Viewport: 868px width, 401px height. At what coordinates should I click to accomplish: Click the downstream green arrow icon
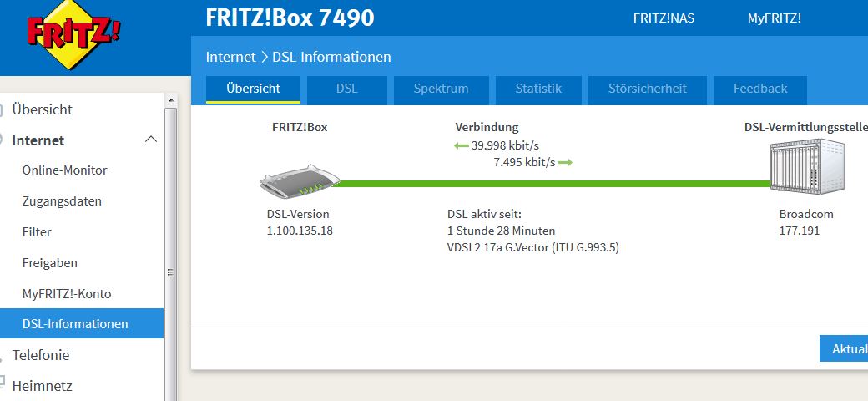point(462,145)
